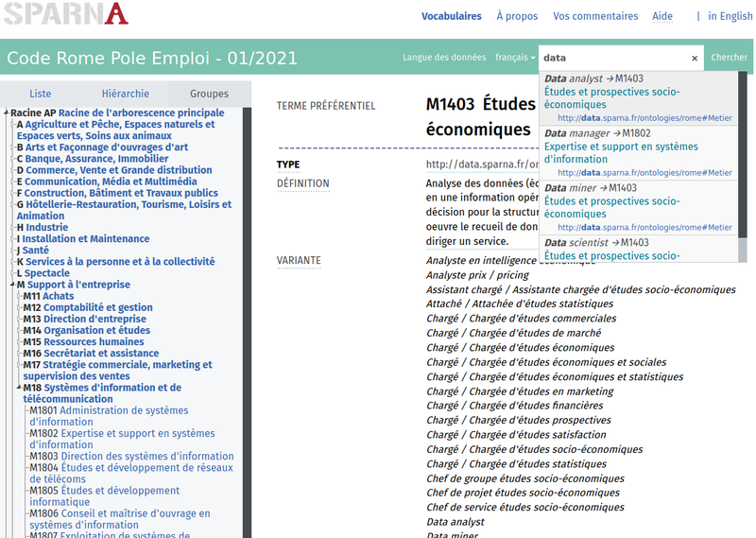Click the Langue des données label
756x538 pixels.
(444, 58)
